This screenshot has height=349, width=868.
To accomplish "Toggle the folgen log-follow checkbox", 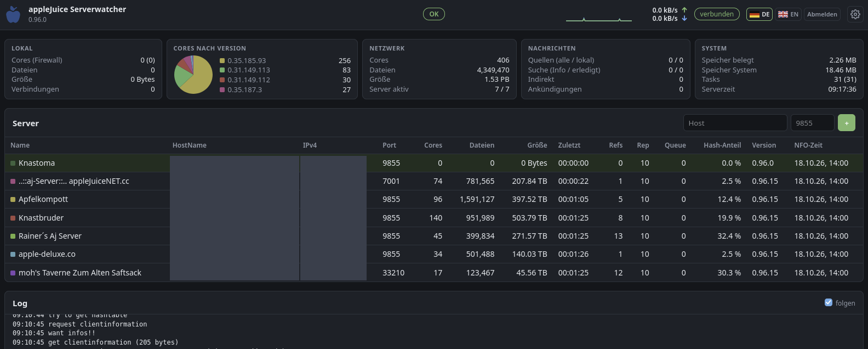I will 829,302.
